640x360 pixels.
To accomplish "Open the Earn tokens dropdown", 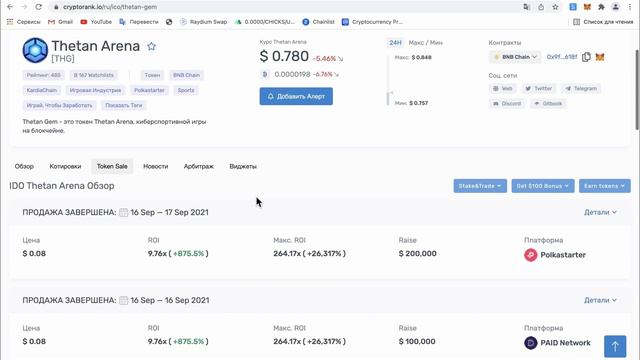I will 604,186.
